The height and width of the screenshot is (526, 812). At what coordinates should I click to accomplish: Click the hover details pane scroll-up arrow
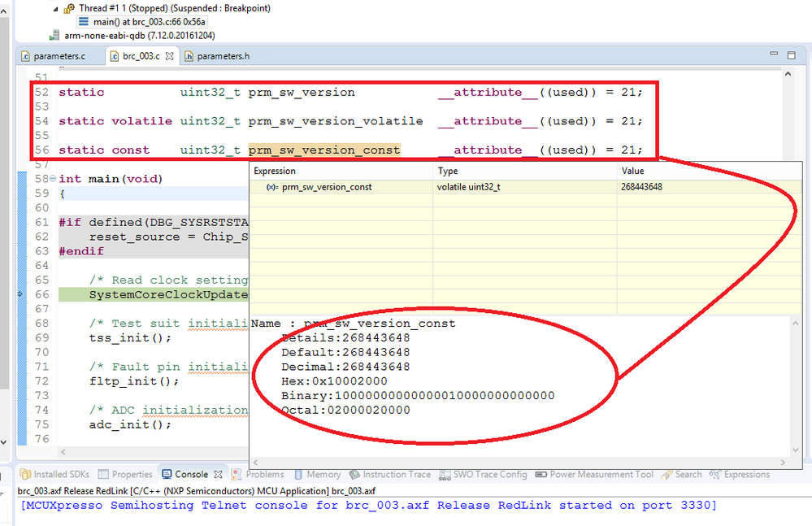(x=796, y=323)
